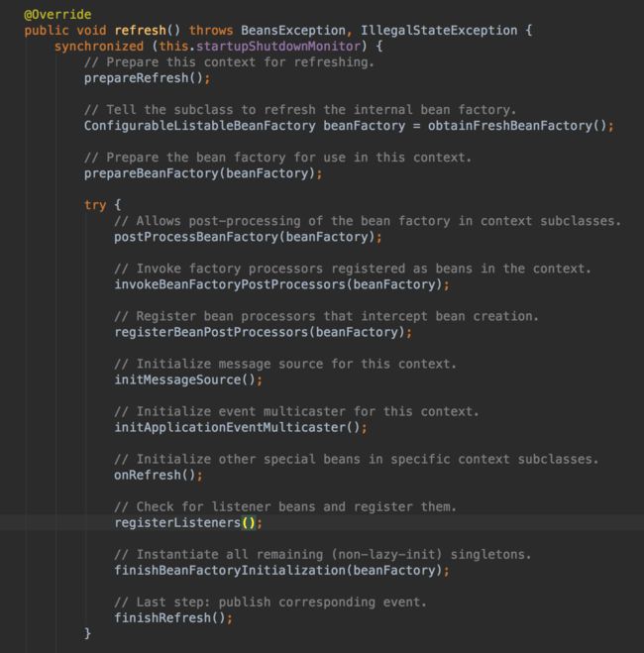Screen dimensions: 644x653
Task: Click the beanFactory variable declaration
Action: pyautogui.click(x=365, y=126)
